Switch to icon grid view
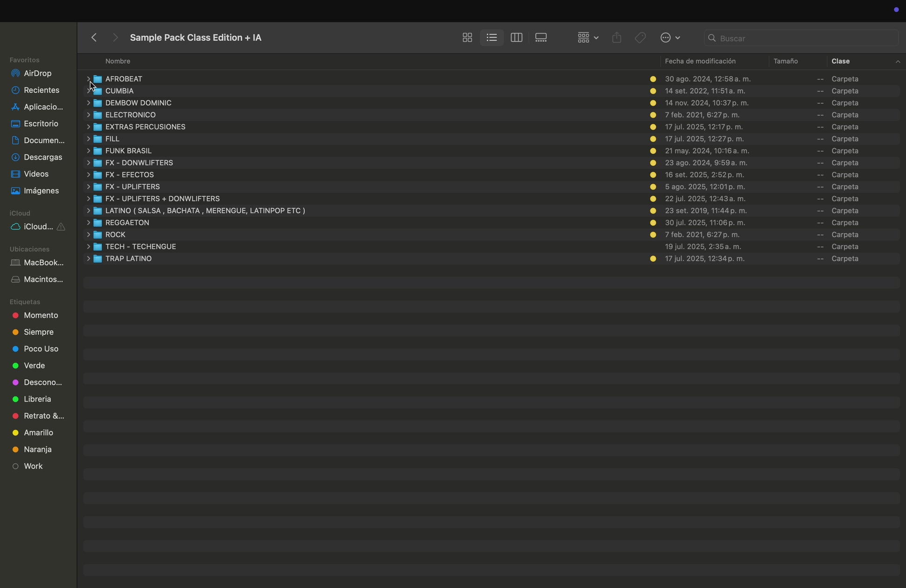This screenshot has width=906, height=588. coord(467,38)
